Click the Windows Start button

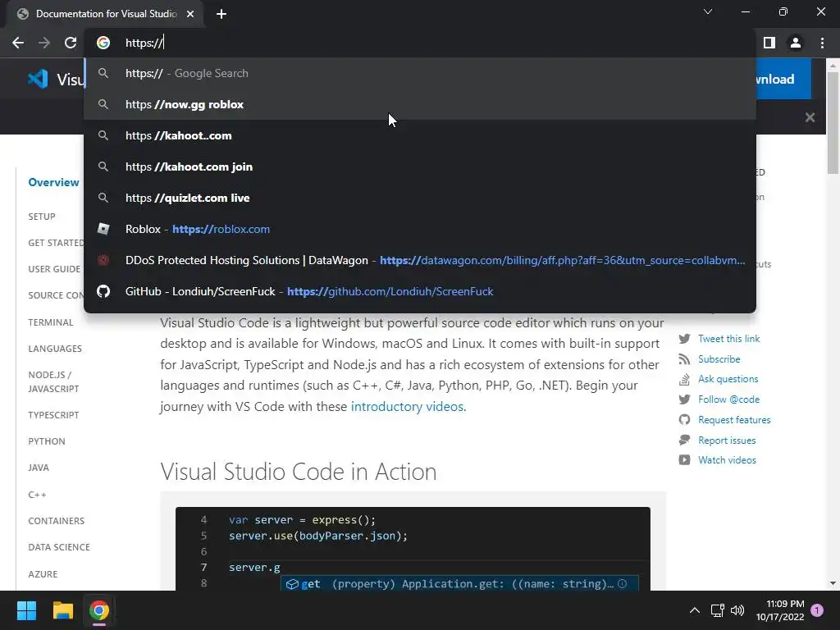point(27,610)
